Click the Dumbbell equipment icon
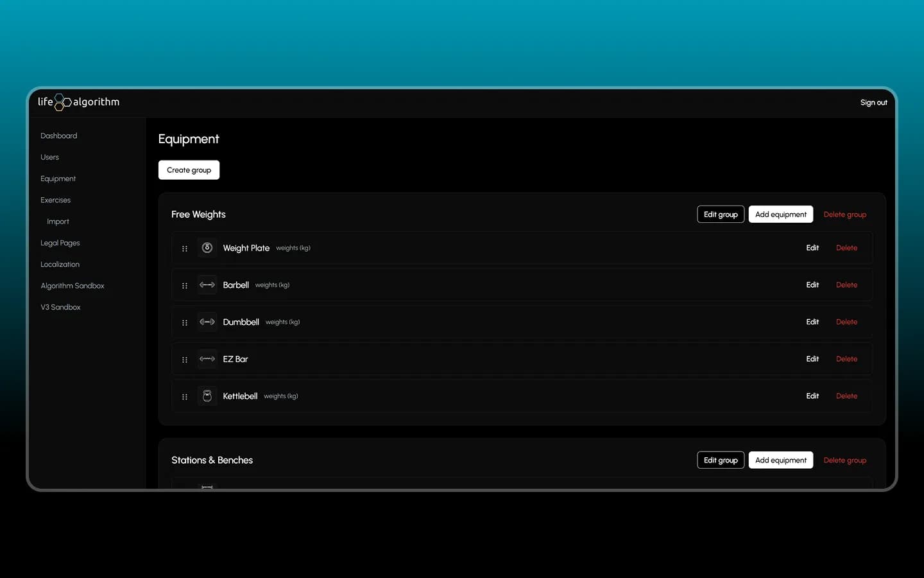This screenshot has width=924, height=578. coord(207,322)
